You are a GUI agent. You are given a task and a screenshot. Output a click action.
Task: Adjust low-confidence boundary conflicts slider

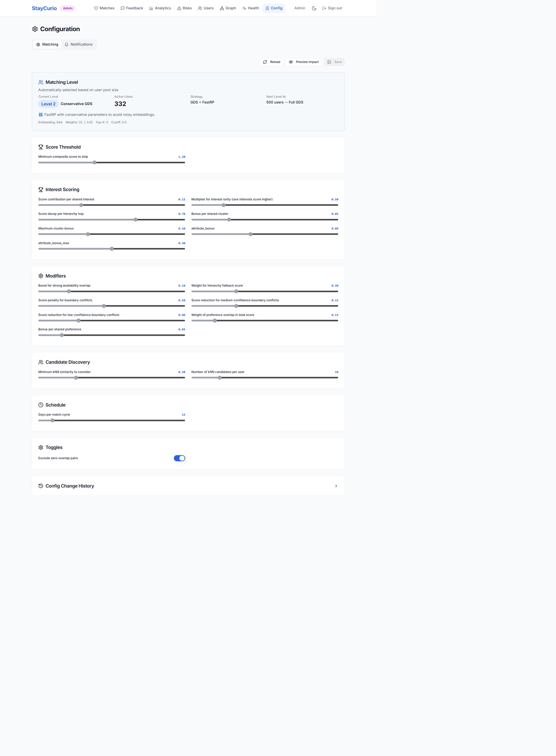(112, 320)
